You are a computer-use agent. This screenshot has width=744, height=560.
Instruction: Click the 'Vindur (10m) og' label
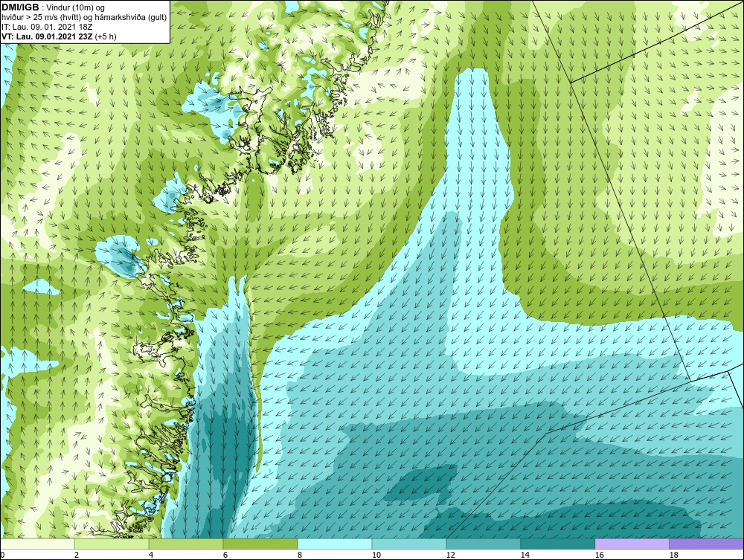(76, 8)
